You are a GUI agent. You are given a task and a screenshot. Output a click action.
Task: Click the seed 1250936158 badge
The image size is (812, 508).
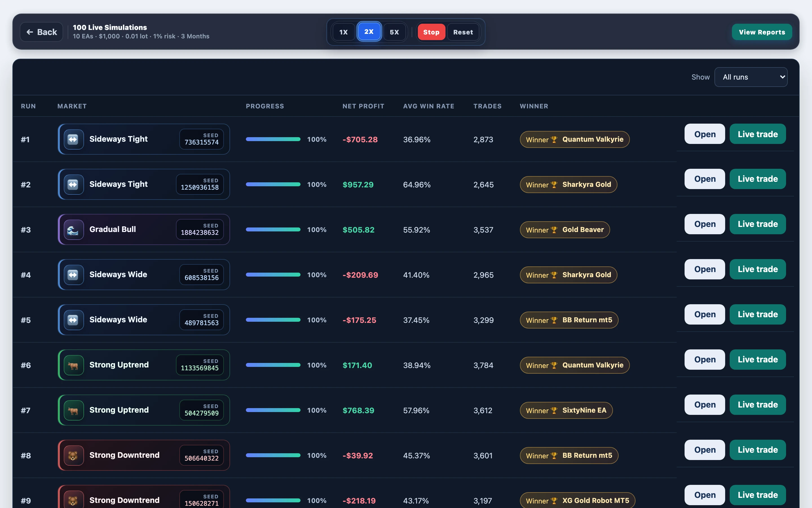click(x=200, y=185)
